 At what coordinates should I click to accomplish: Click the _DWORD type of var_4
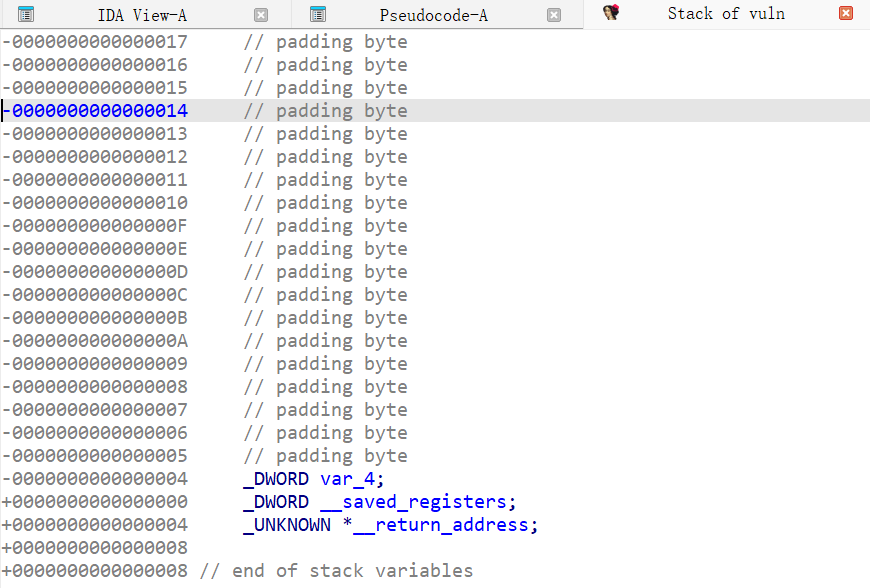pos(276,479)
